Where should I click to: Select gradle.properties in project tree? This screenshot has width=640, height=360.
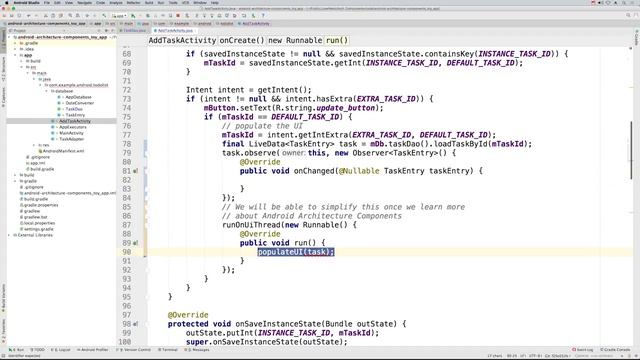point(41,205)
